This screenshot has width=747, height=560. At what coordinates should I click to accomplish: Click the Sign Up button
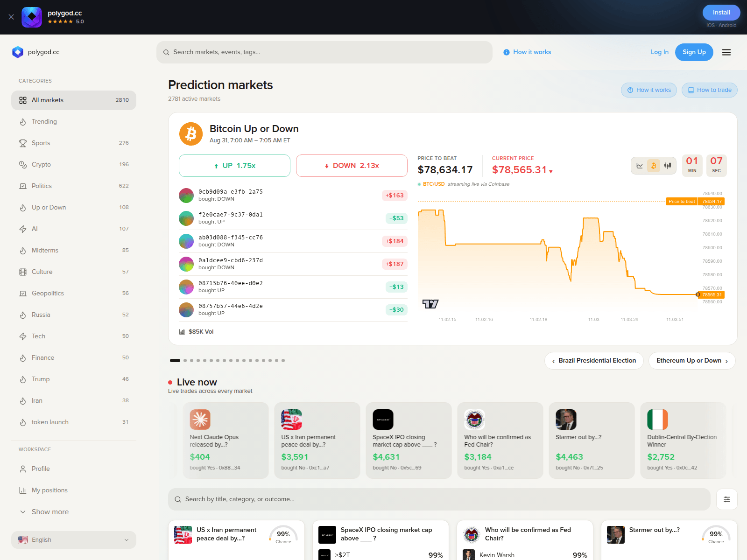[694, 52]
